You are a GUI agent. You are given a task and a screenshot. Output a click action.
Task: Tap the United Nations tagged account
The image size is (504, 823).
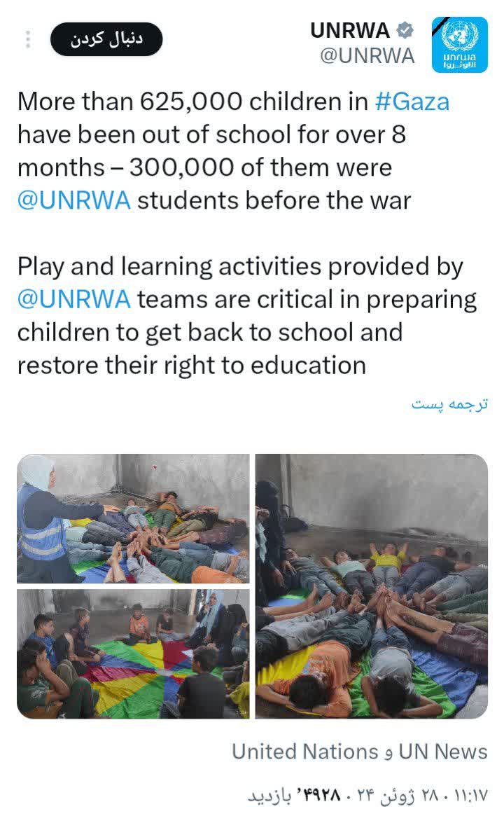pyautogui.click(x=304, y=752)
